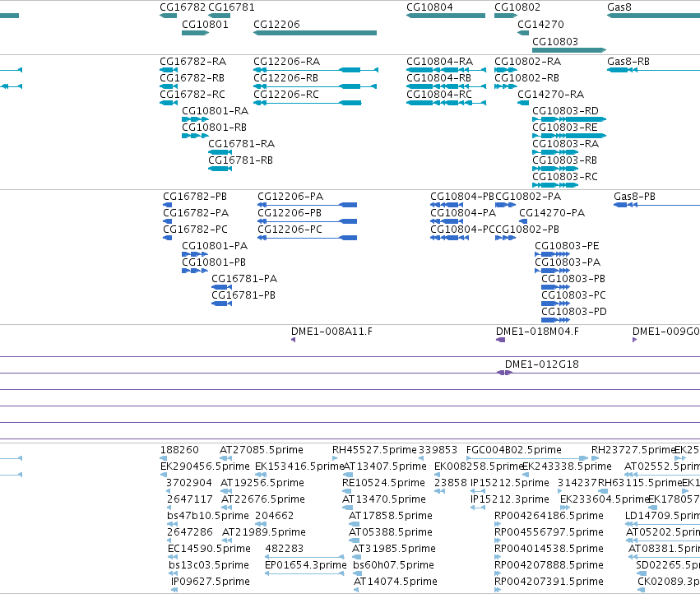
Task: Select the CG14270 gene label
Action: pos(540,24)
